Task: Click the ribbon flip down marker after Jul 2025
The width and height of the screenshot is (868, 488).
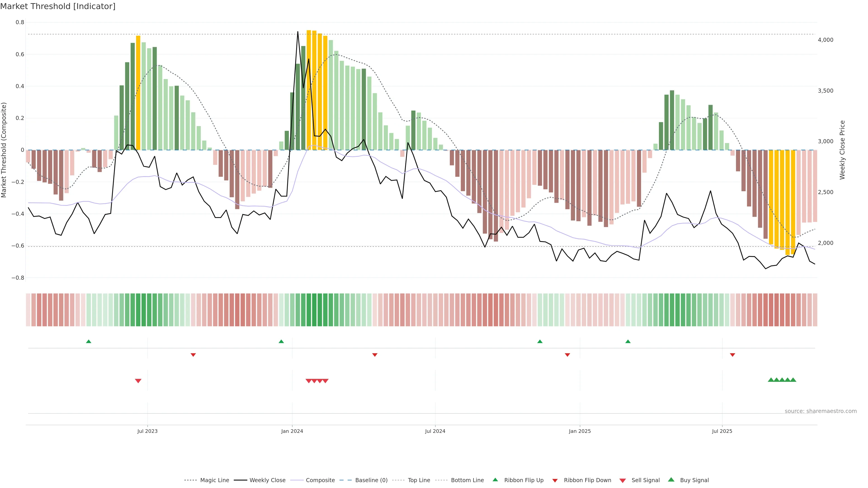Action: tap(733, 355)
